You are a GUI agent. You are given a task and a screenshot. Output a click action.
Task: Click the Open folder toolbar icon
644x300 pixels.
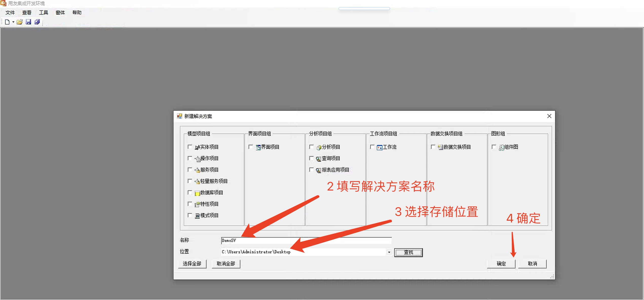(20, 22)
